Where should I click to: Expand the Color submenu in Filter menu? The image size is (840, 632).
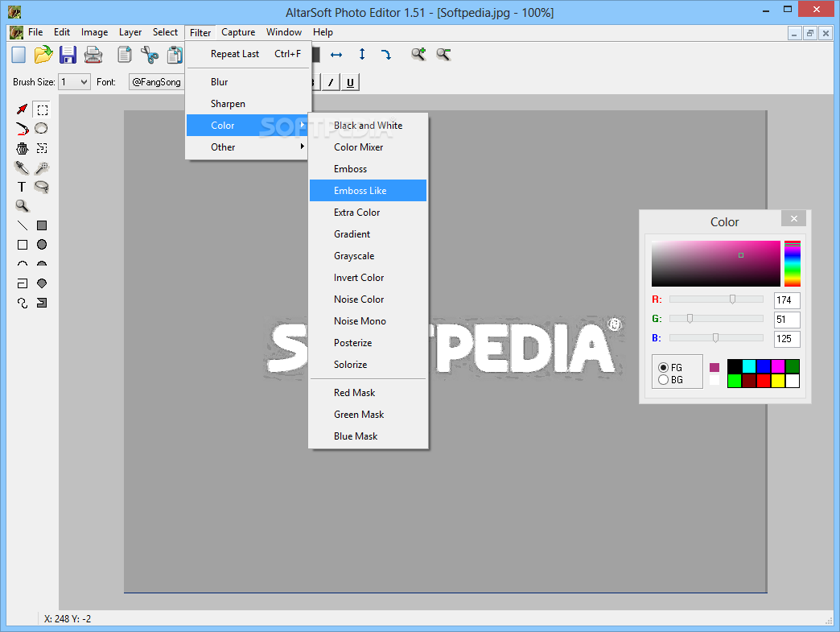click(248, 126)
